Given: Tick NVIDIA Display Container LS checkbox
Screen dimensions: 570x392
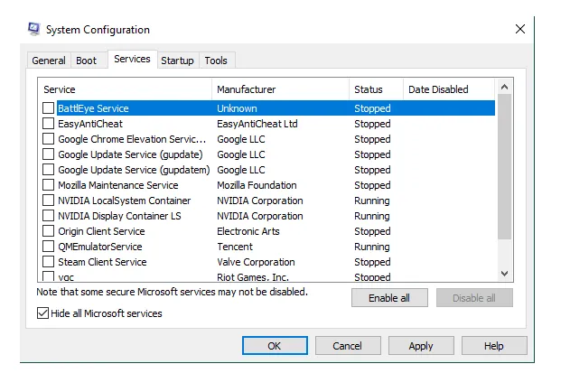Looking at the screenshot, I should click(x=49, y=216).
